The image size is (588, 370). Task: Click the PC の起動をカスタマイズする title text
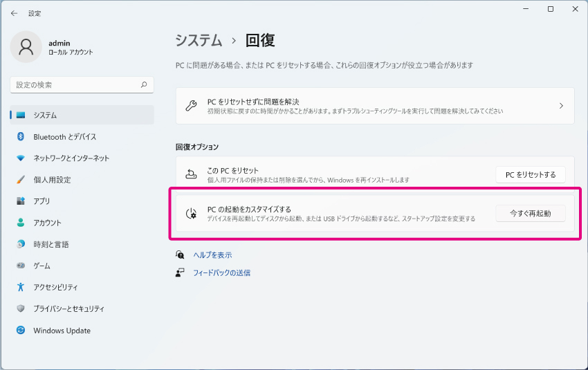pos(249,209)
